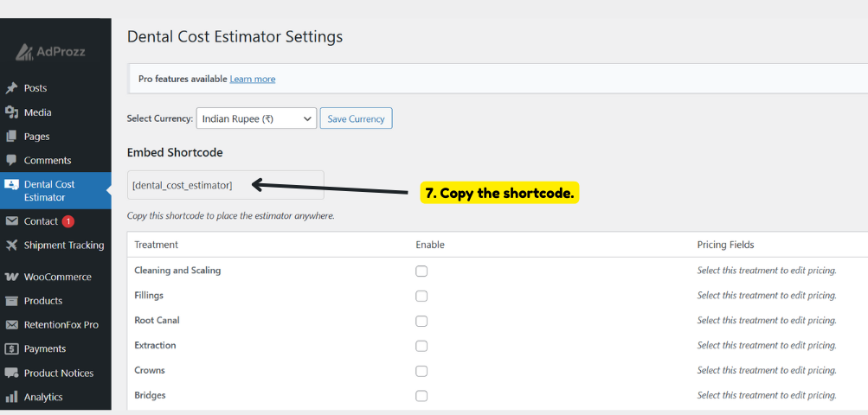The height and width of the screenshot is (415, 868).
Task: Click the Shipment Tracking plane icon
Action: point(11,246)
